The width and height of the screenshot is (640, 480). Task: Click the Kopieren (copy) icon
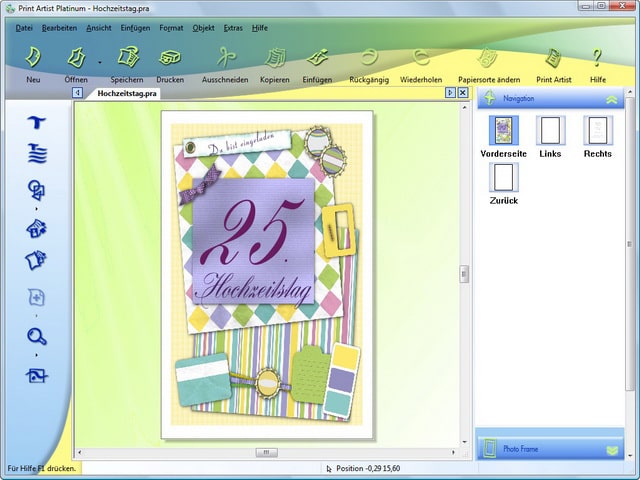tap(274, 59)
